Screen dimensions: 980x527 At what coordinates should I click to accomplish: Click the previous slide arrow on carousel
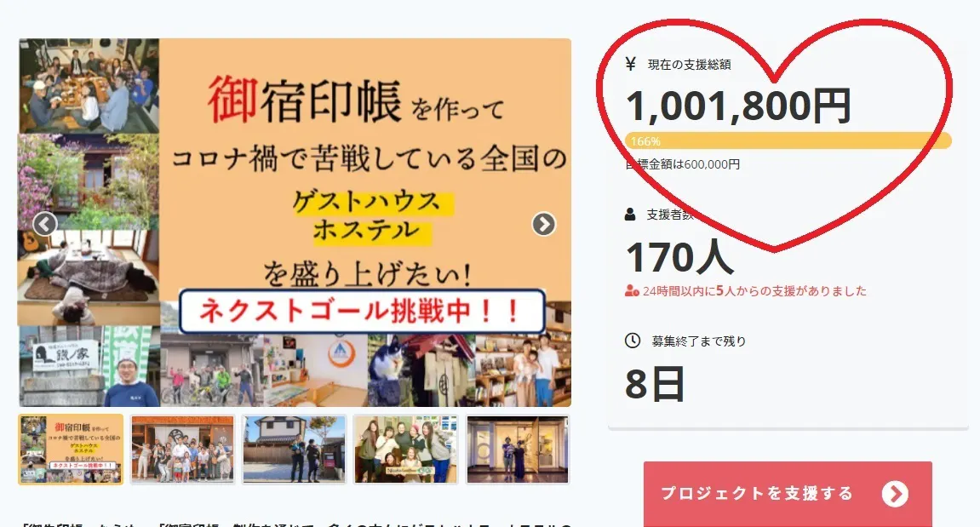coord(45,224)
